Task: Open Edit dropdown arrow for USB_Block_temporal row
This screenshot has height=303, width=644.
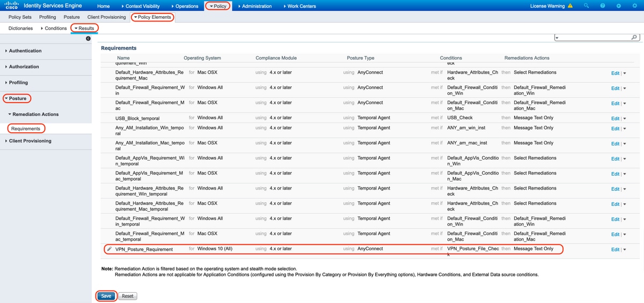Action: pyautogui.click(x=625, y=119)
